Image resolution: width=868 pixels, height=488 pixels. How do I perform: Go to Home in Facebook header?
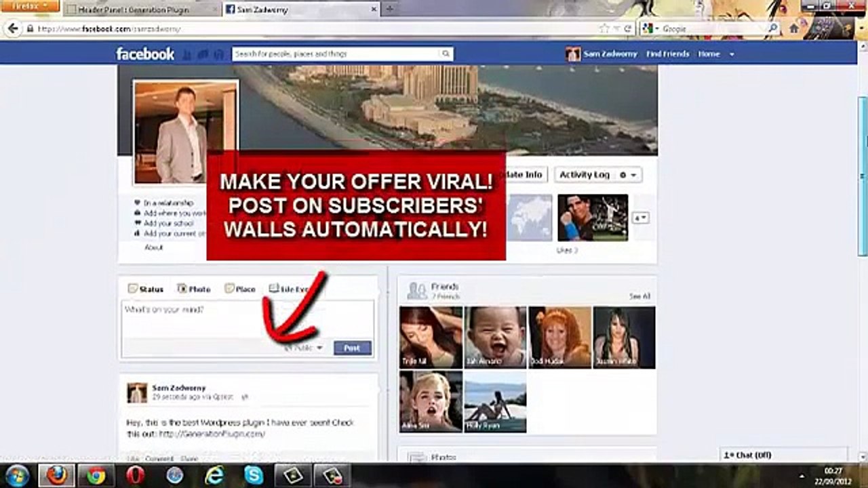coord(709,54)
